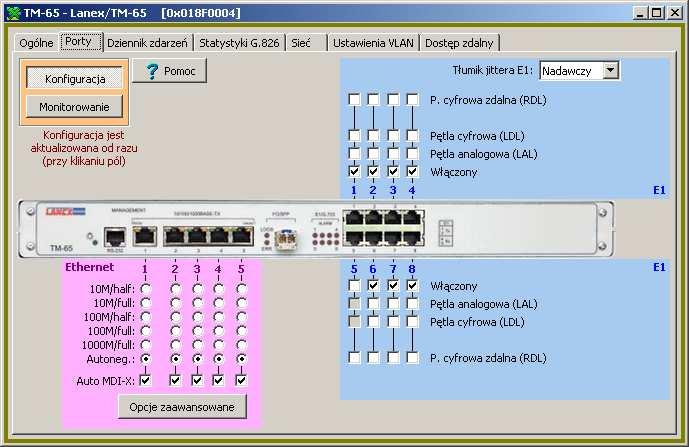
Task: Minimize the TM-65 window
Action: click(640, 13)
